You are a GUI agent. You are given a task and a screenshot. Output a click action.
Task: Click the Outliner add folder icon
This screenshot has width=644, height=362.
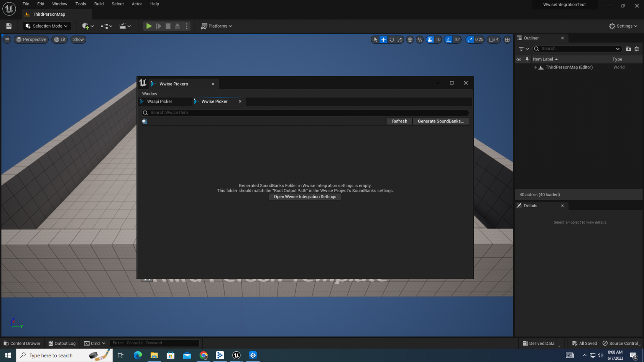click(x=628, y=49)
